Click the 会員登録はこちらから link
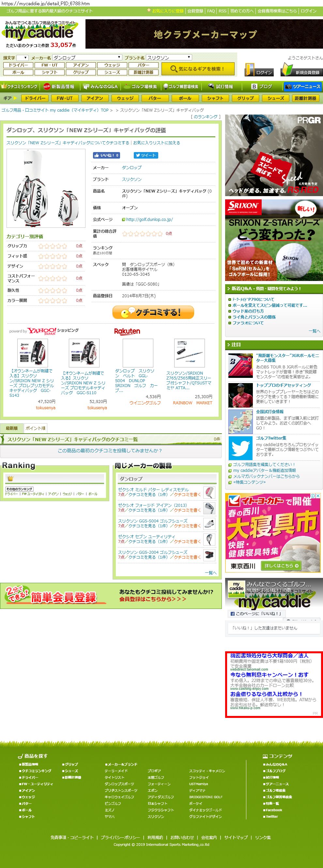This screenshot has width=323, height=868. click(153, 599)
